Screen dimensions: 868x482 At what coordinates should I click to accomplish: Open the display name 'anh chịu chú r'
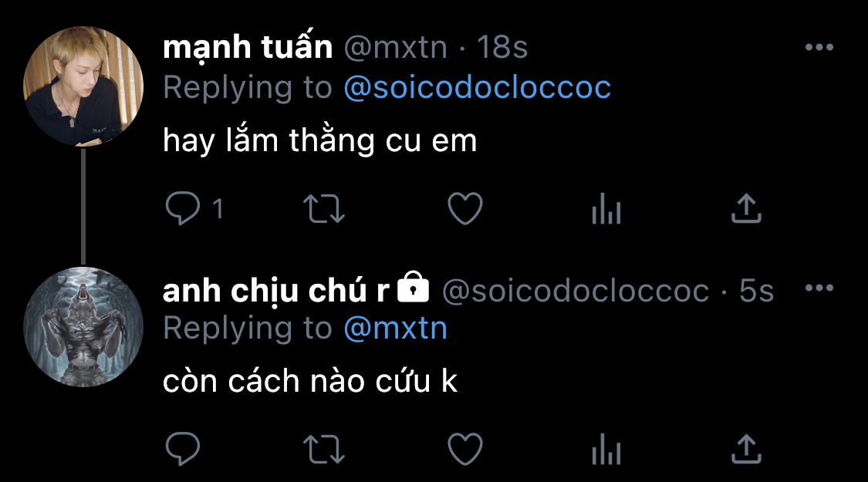[276, 291]
